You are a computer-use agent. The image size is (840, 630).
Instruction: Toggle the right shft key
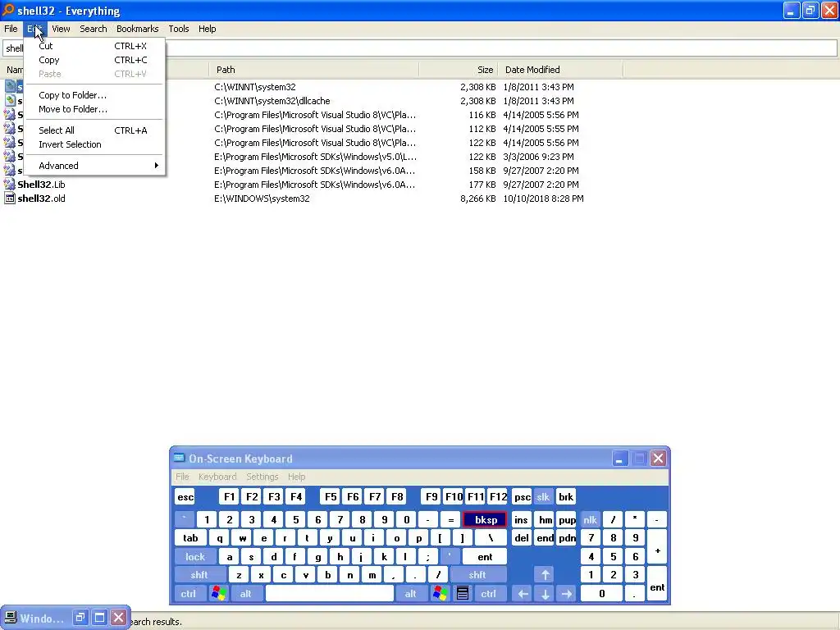pos(478,575)
